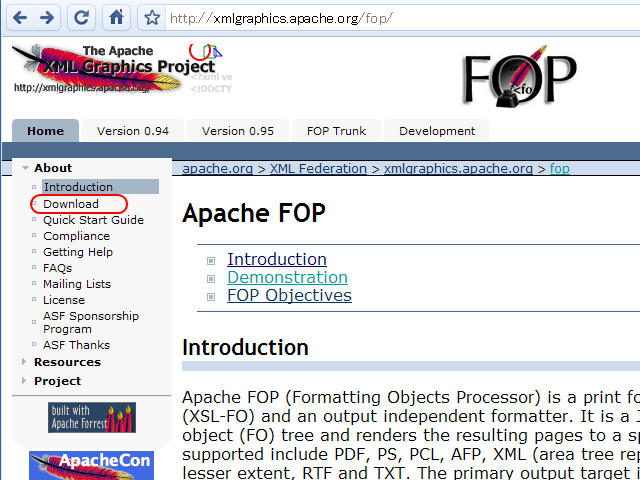Open the Version 0.95 tab

pos(238,131)
